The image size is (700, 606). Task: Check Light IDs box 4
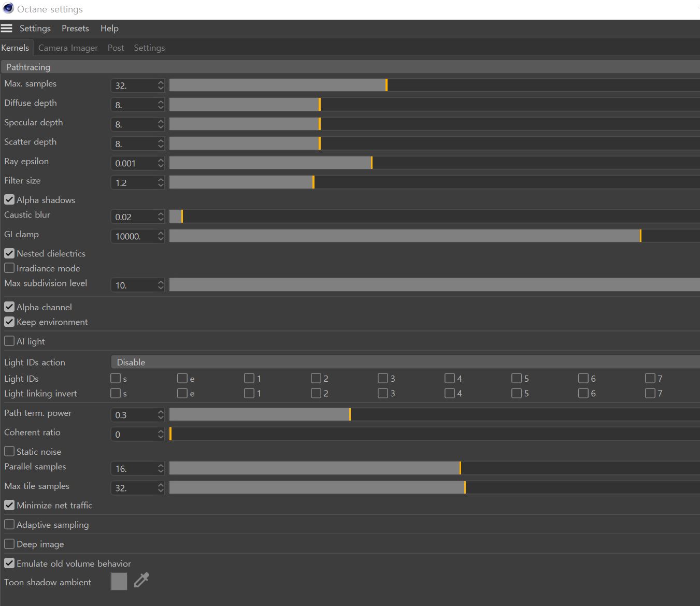(450, 378)
